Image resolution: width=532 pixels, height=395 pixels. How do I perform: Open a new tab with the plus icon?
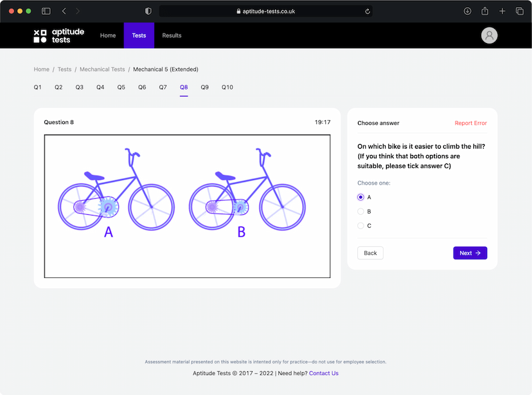tap(502, 11)
